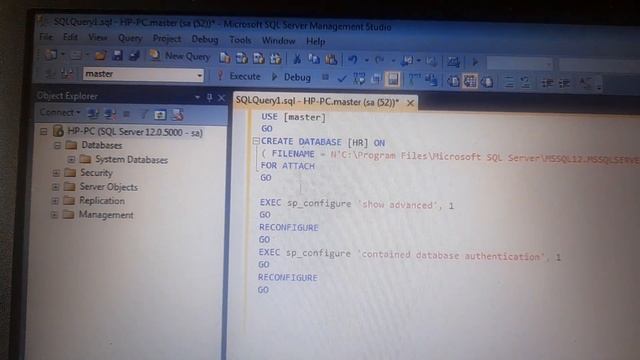Click the New Query button
This screenshot has height=360, width=640.
180,56
